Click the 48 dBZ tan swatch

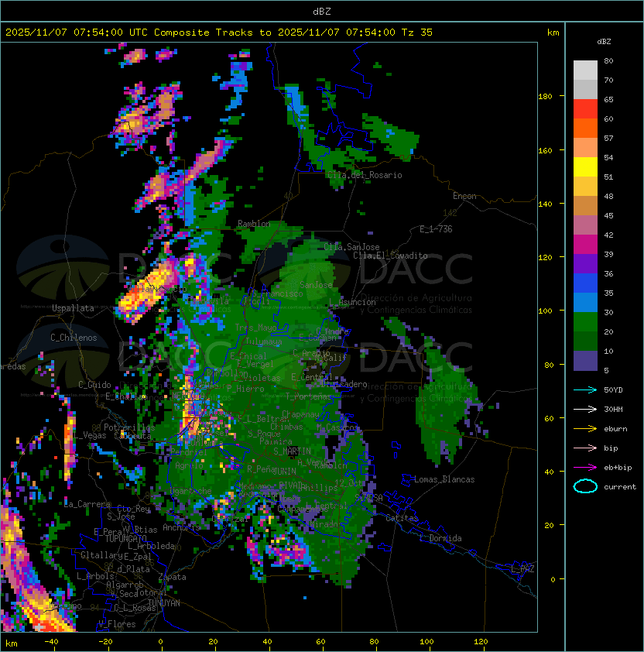pyautogui.click(x=585, y=205)
